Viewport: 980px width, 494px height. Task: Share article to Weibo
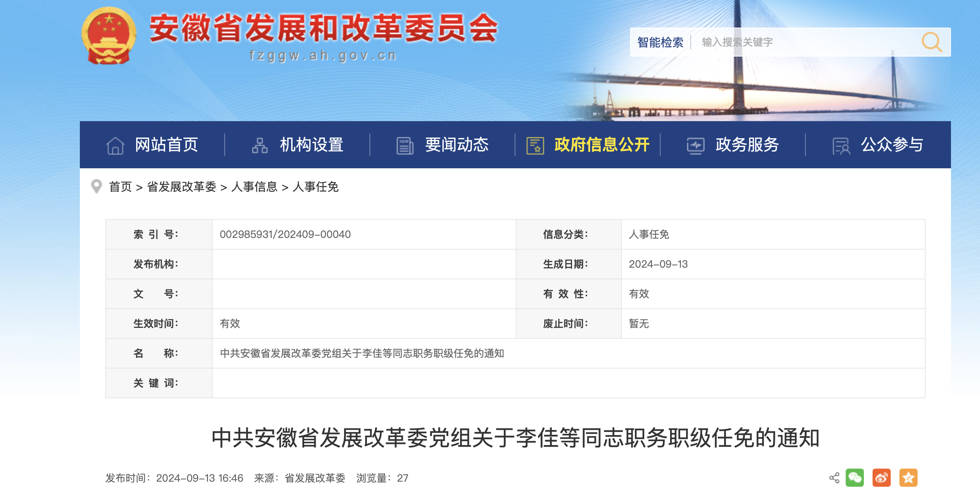point(882,478)
